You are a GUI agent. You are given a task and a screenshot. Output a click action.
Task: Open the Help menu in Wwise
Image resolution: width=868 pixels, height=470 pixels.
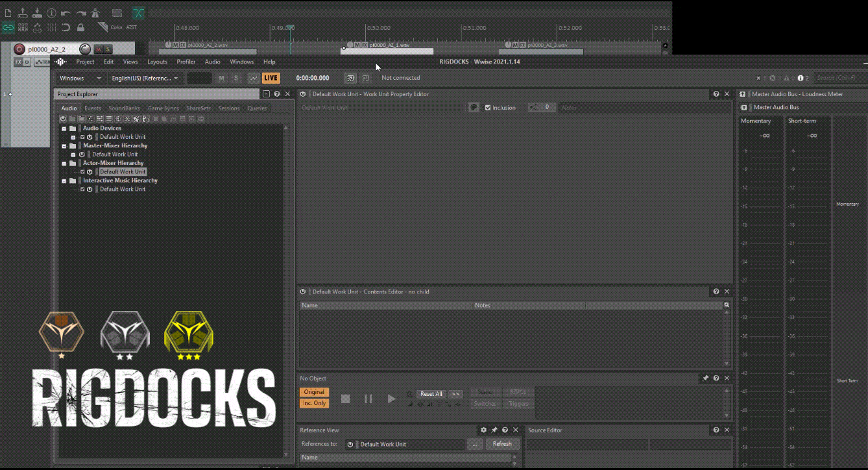[269, 62]
